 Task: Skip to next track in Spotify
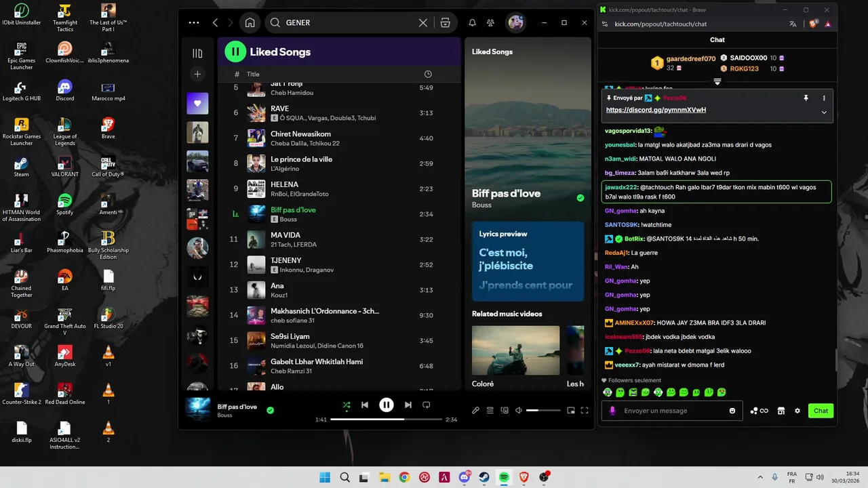click(408, 405)
